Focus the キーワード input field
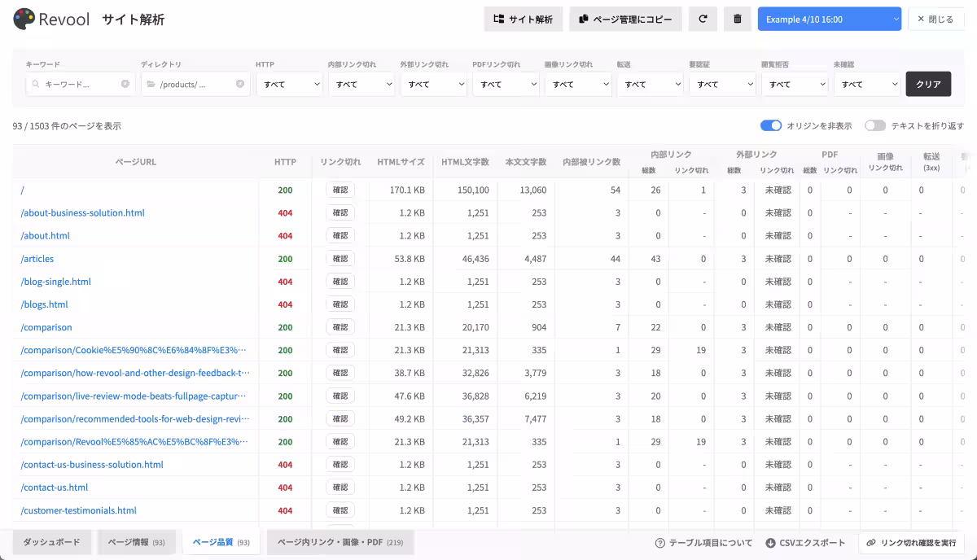Screen dimensions: 977x560 pos(81,84)
